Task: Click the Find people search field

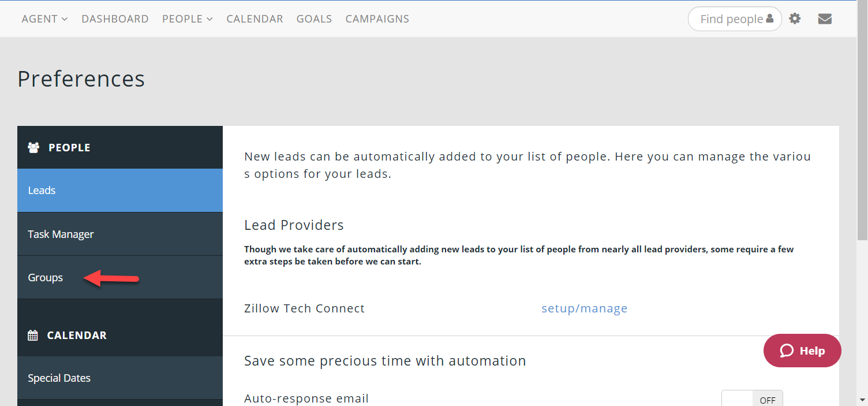Action: [730, 19]
